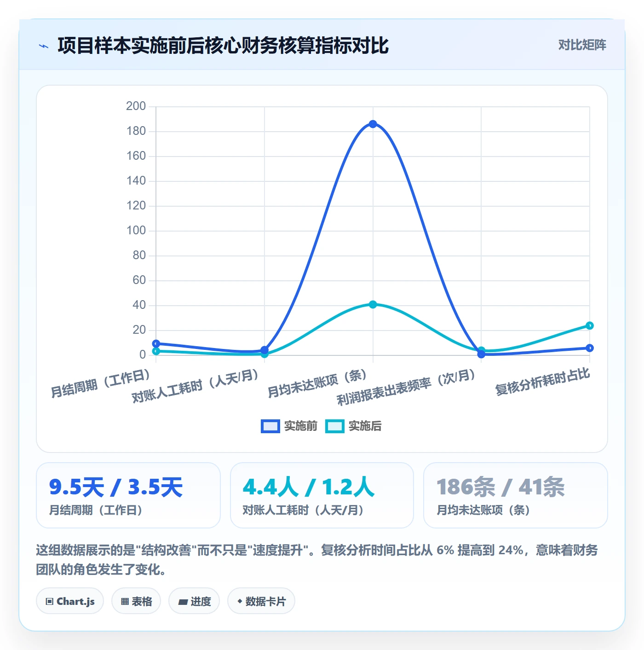The width and height of the screenshot is (644, 650).
Task: Click the chart title 项目样本实施前后核心财务核算指标对比
Action: tap(223, 46)
